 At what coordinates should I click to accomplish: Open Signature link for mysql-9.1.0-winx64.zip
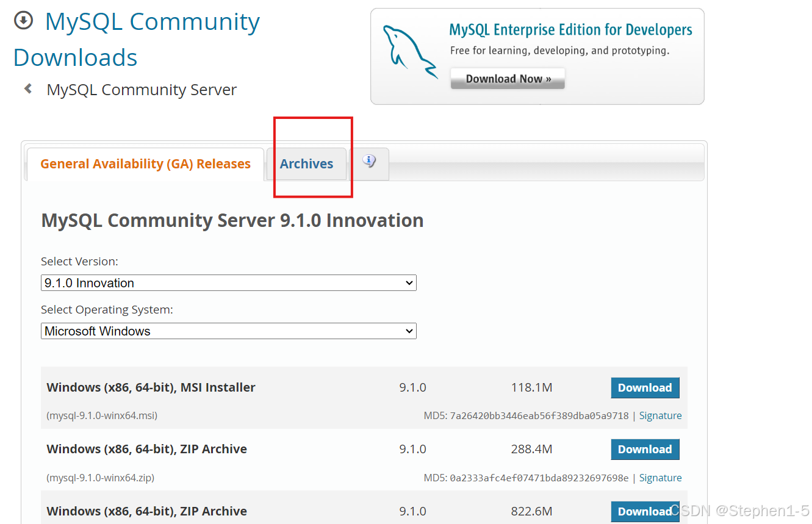click(660, 478)
